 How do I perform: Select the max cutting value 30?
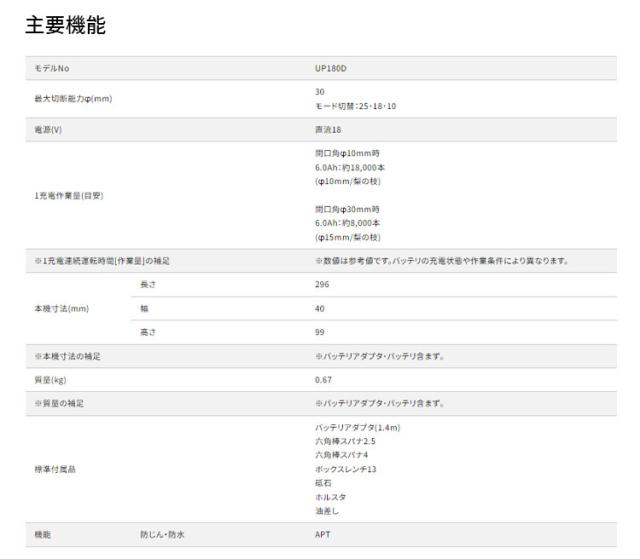pyautogui.click(x=320, y=92)
